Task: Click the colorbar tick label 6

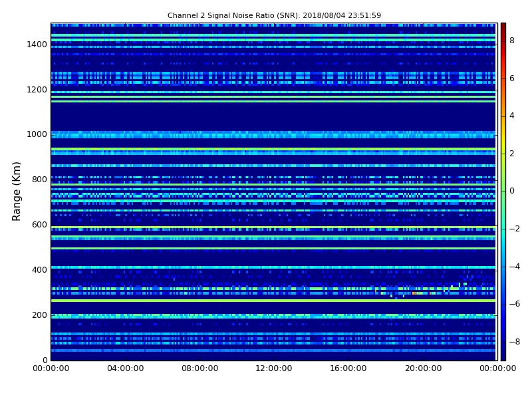Action: [x=512, y=78]
